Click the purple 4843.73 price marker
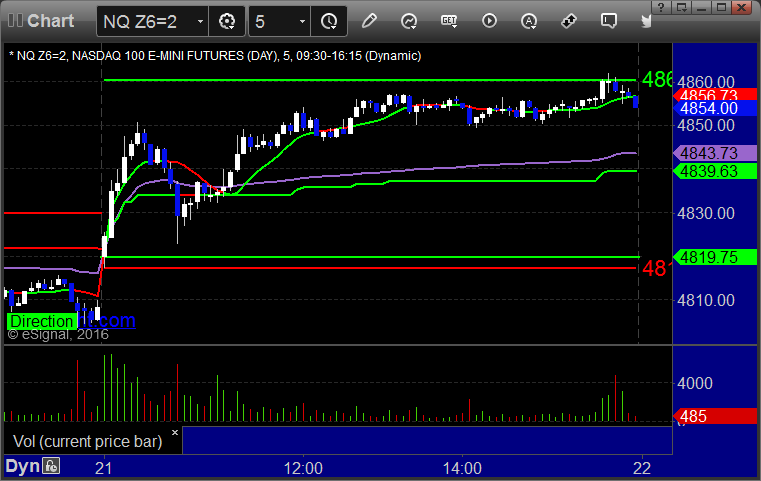 point(715,153)
